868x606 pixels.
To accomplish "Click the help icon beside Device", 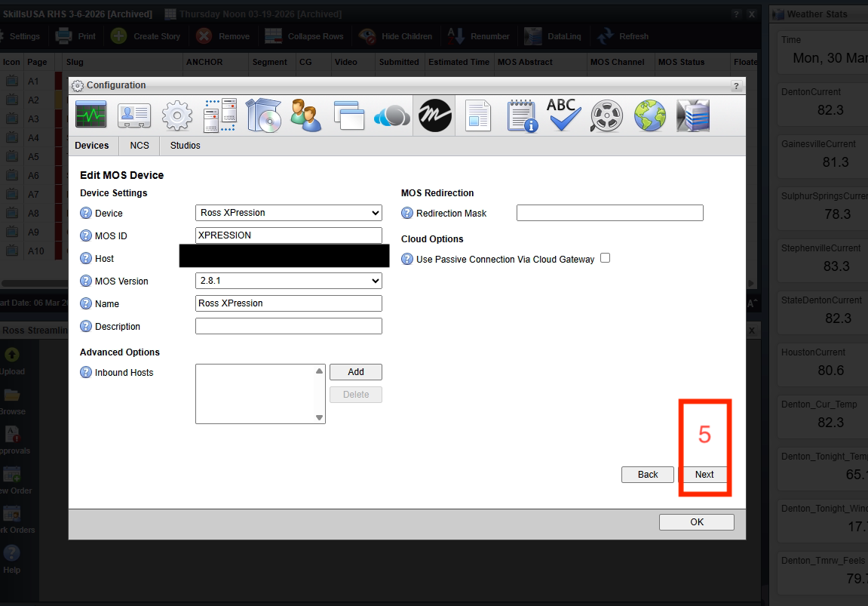I will coord(86,214).
